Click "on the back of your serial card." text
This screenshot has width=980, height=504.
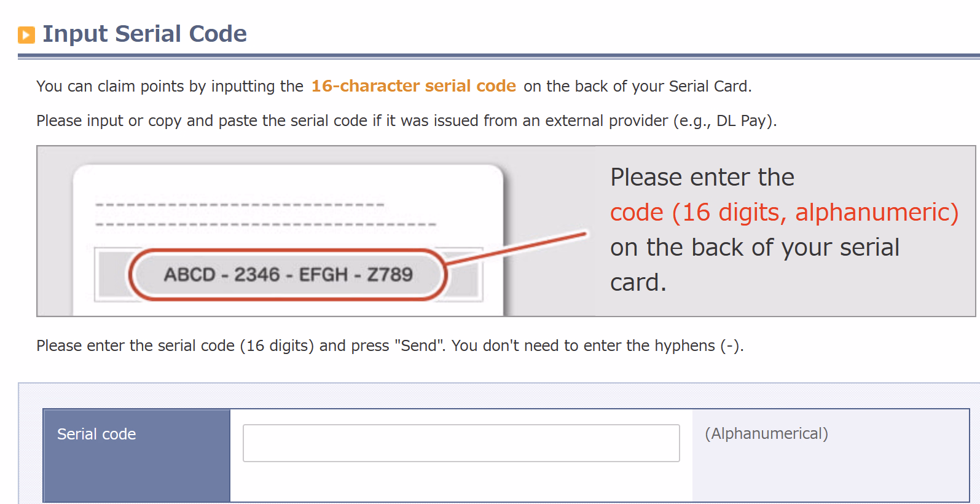point(755,265)
